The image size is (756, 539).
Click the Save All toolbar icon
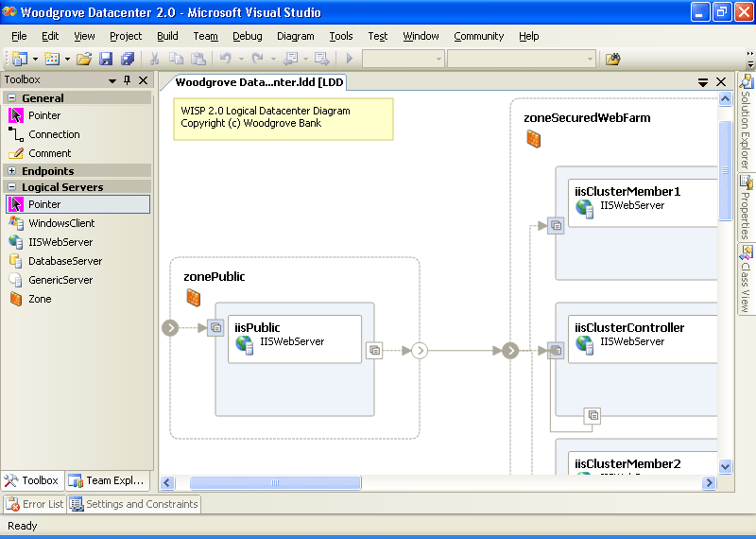point(127,59)
